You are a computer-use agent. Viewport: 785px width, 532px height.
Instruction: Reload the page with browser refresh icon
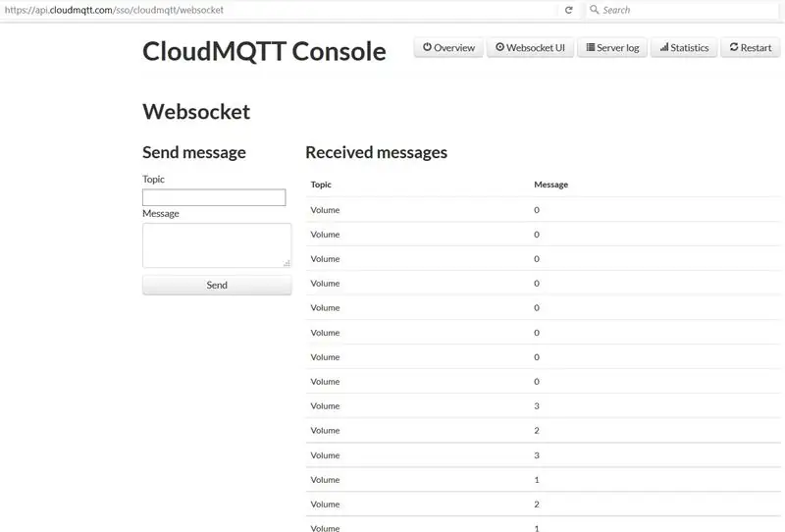pyautogui.click(x=569, y=10)
